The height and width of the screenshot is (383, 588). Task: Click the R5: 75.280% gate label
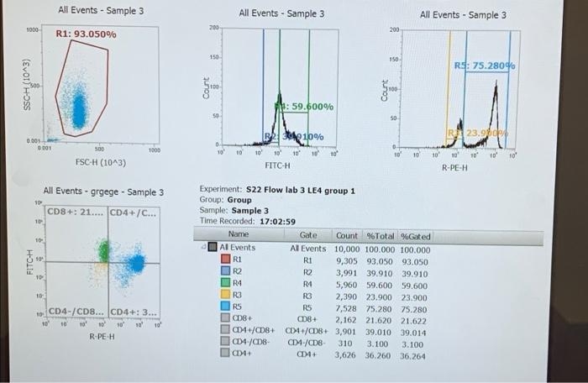tap(485, 66)
